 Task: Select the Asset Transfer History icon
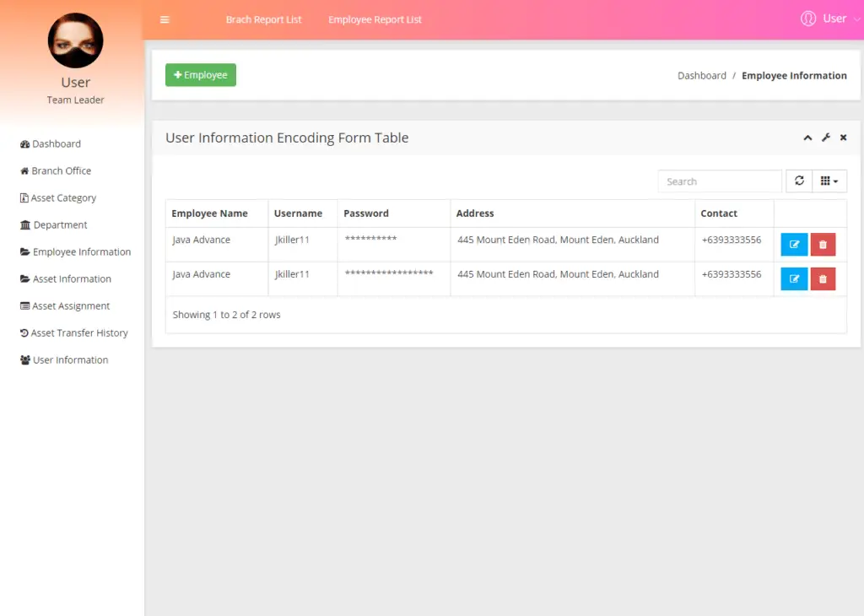coord(24,332)
